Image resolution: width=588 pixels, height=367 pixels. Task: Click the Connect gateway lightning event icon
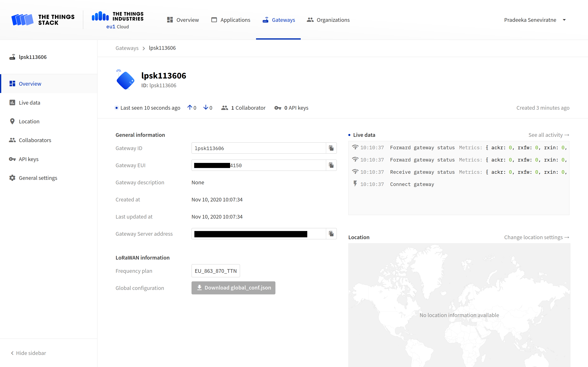pyautogui.click(x=355, y=184)
